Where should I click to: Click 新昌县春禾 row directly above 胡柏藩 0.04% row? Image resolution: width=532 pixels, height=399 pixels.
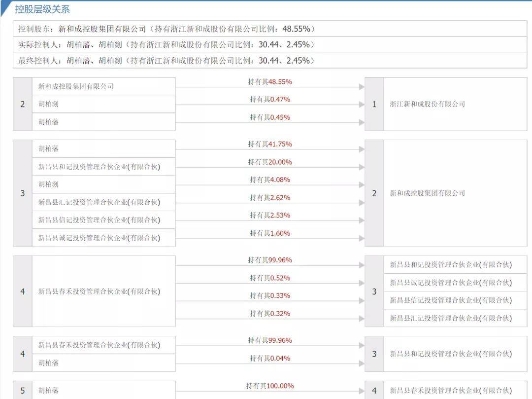[103, 345]
